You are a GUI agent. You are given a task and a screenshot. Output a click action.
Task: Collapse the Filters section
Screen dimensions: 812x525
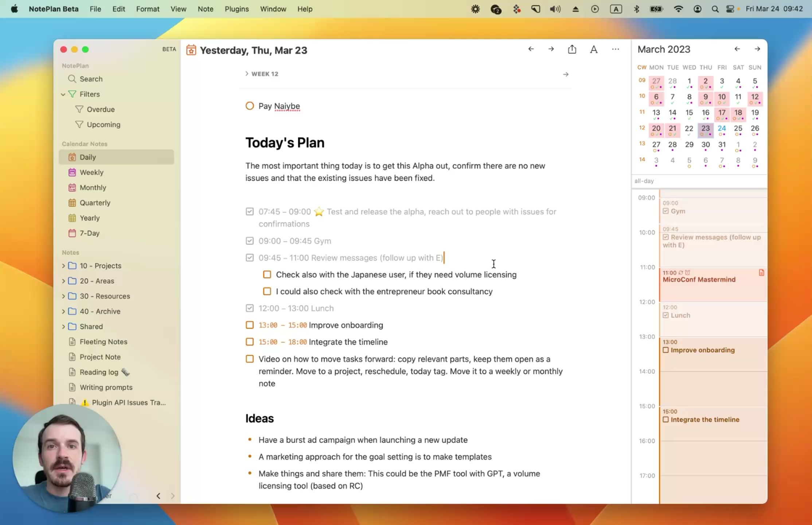point(63,94)
